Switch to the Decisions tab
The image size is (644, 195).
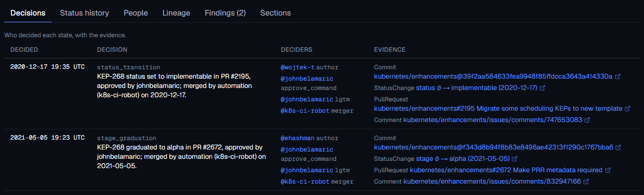click(28, 13)
